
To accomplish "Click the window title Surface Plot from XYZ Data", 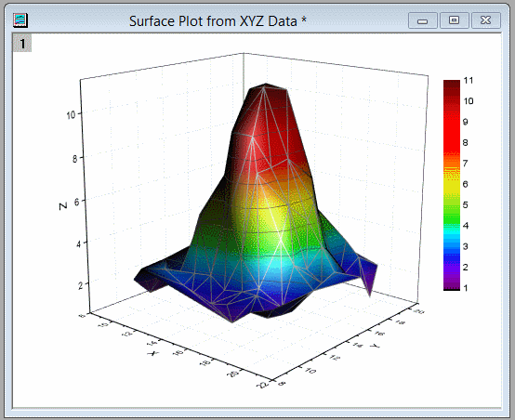I will pyautogui.click(x=218, y=21).
